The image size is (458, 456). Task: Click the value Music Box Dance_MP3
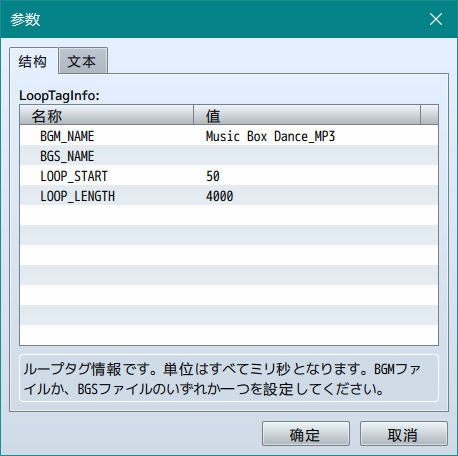pyautogui.click(x=270, y=136)
